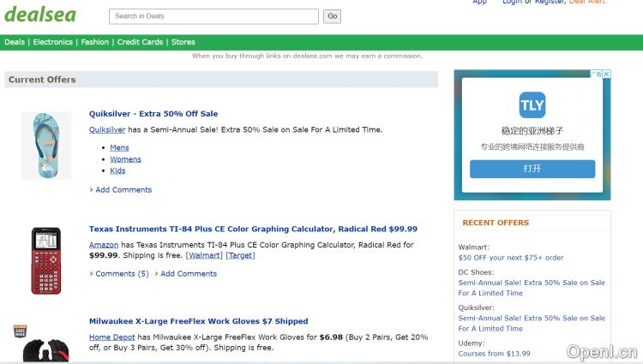Open the Womens sale link
643x364 pixels.
coord(125,159)
